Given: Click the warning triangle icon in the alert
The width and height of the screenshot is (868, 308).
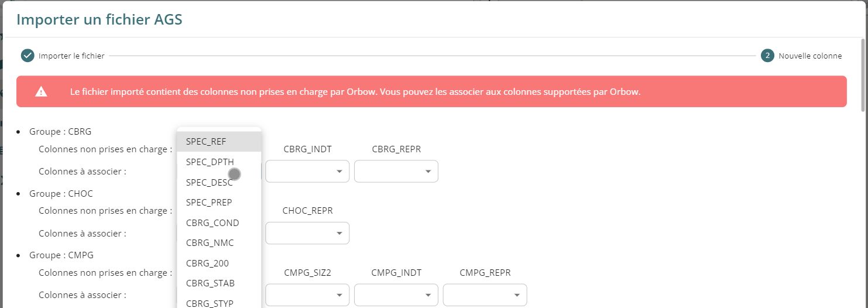Looking at the screenshot, I should point(41,91).
